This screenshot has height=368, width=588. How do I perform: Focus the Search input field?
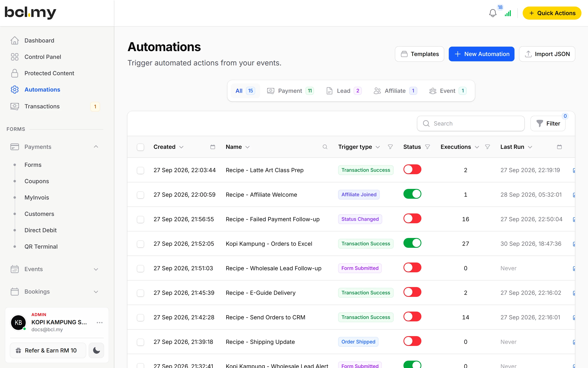coord(471,123)
